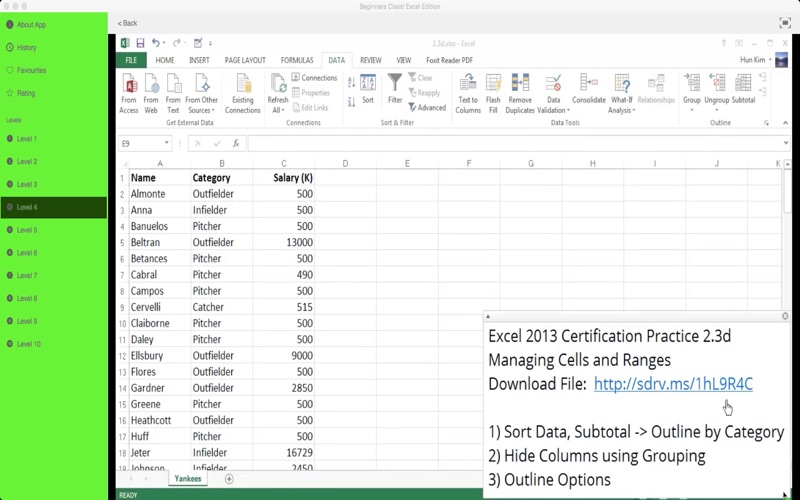Click Remove Duplicates
Screen dimensions: 800x500
(x=520, y=94)
